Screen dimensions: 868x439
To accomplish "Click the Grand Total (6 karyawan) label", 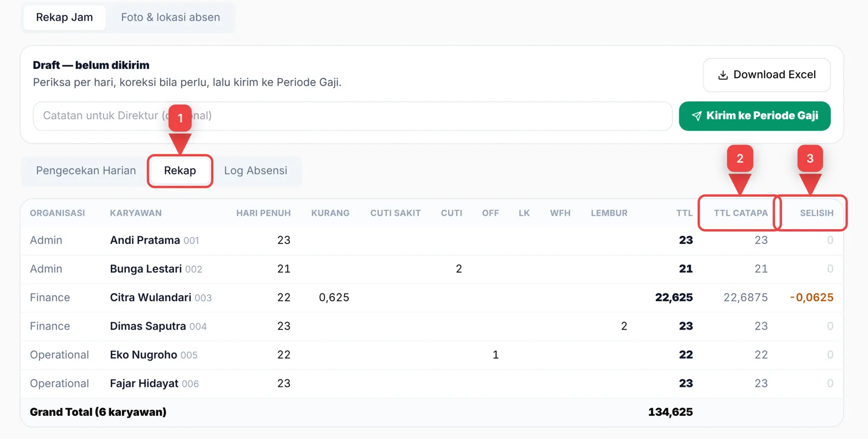I will coord(98,412).
